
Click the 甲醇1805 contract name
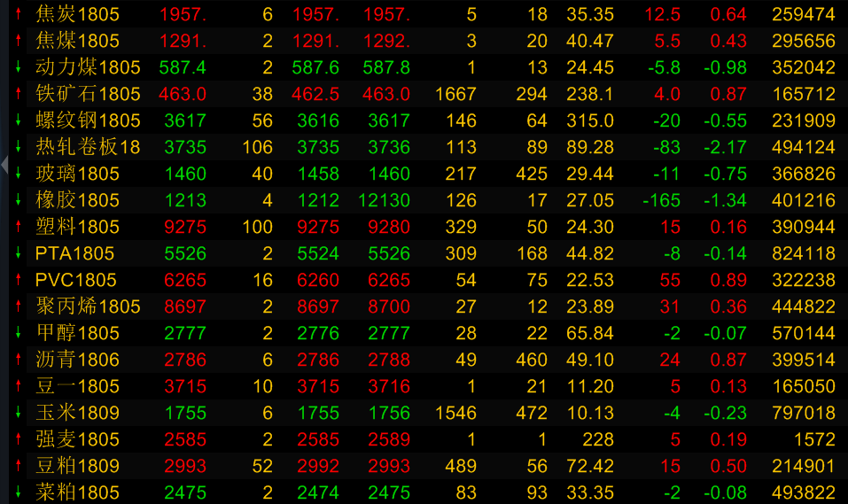click(x=77, y=333)
